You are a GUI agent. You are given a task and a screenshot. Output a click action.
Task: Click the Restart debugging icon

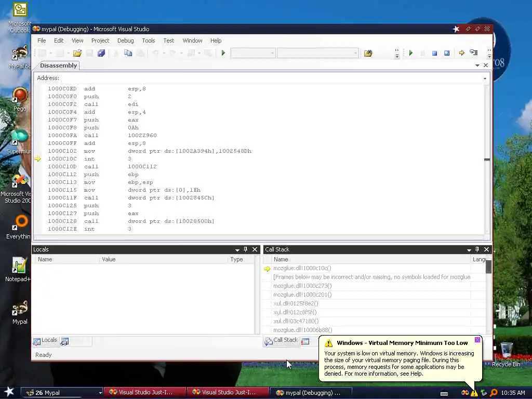click(x=446, y=54)
